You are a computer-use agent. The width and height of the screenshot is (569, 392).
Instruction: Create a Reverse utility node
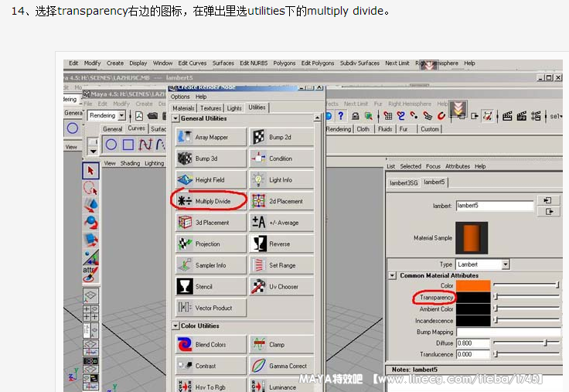(x=281, y=244)
